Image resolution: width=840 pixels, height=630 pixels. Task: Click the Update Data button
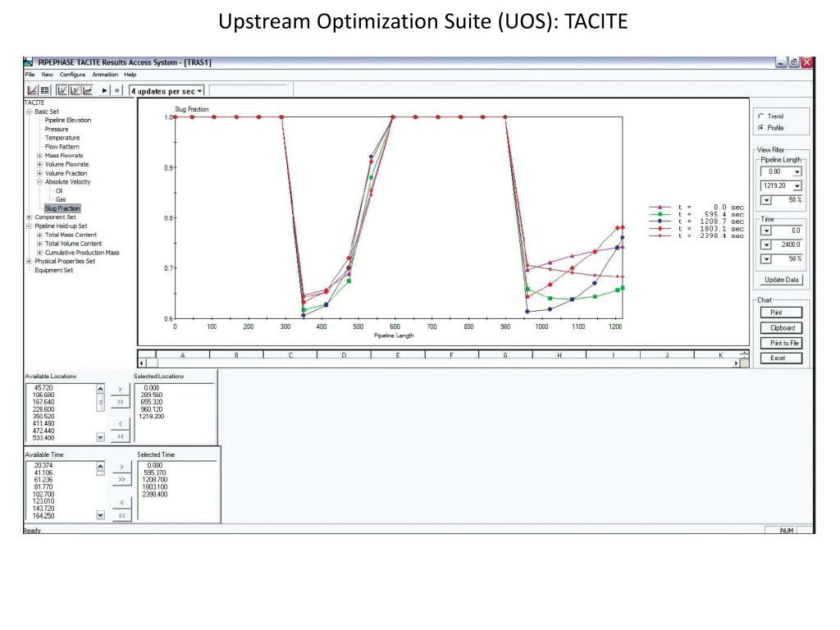click(x=781, y=280)
